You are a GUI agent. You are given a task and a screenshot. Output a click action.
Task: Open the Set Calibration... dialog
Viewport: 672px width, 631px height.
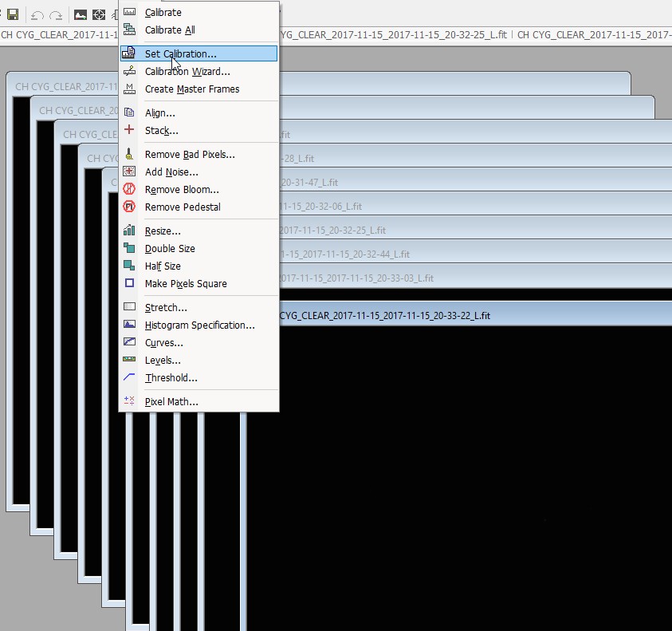(198, 53)
